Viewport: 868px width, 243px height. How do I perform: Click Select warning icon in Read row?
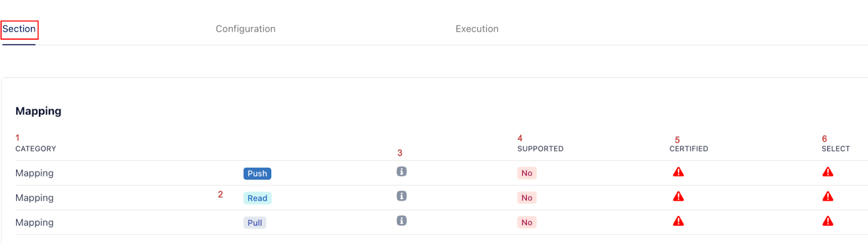[x=827, y=196]
